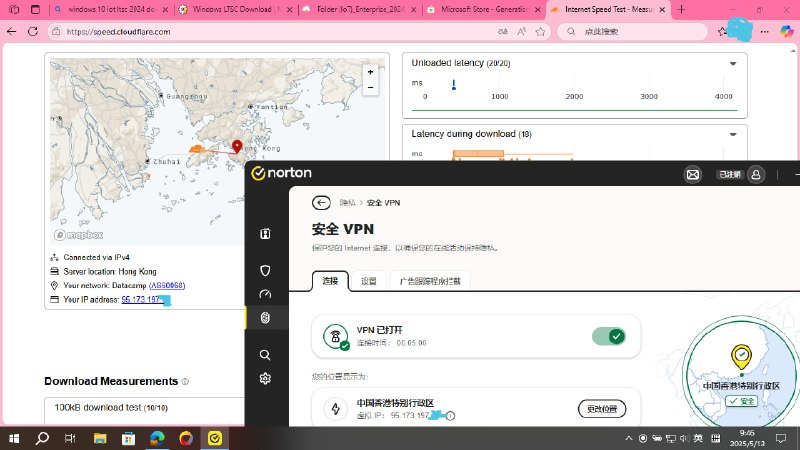
Task: Open taskbar clock and date
Action: pyautogui.click(x=747, y=438)
